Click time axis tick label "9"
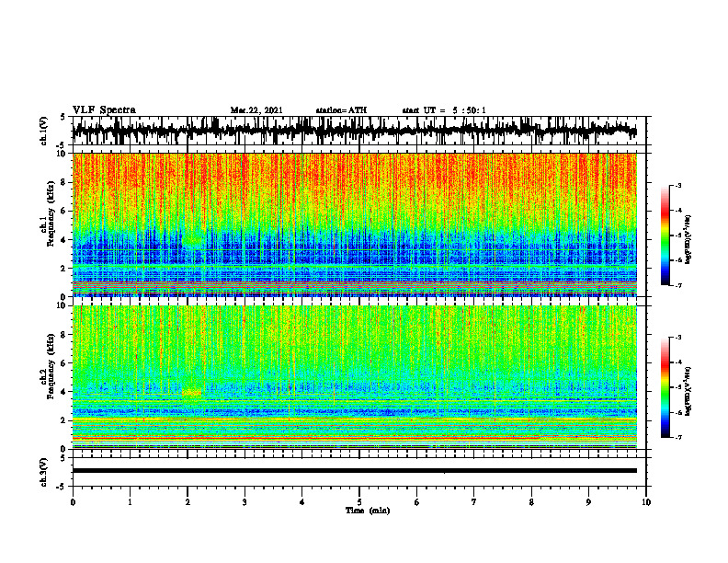The height and width of the screenshot is (563, 728). pyautogui.click(x=588, y=502)
